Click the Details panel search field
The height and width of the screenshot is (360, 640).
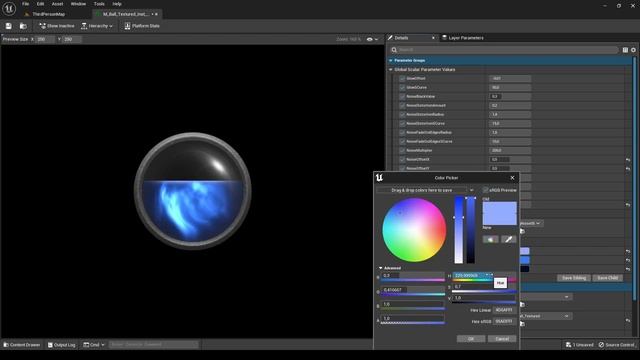click(504, 50)
